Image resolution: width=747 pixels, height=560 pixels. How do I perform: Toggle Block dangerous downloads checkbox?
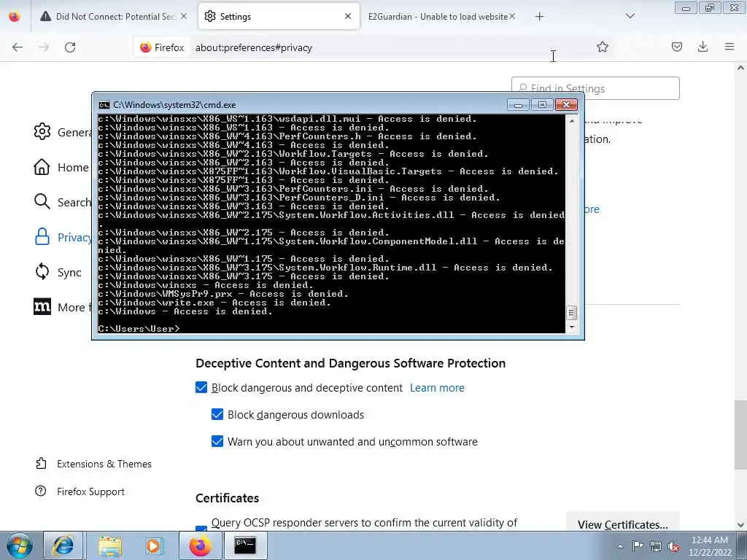click(x=217, y=414)
